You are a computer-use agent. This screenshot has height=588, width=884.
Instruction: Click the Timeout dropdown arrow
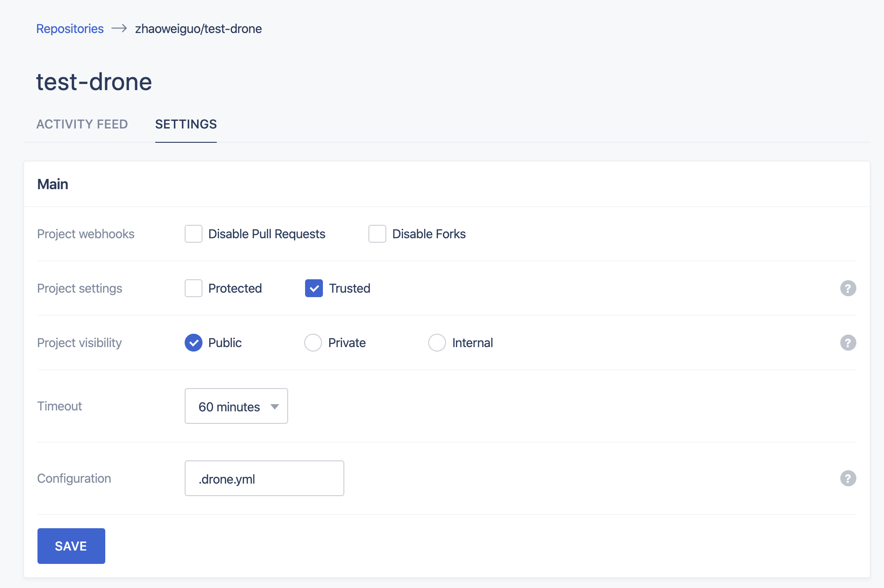pyautogui.click(x=275, y=406)
